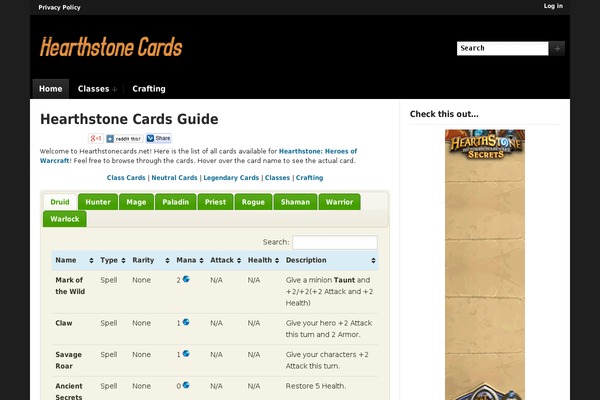Switch to the Paladin class tab
The image size is (600, 400).
point(176,202)
